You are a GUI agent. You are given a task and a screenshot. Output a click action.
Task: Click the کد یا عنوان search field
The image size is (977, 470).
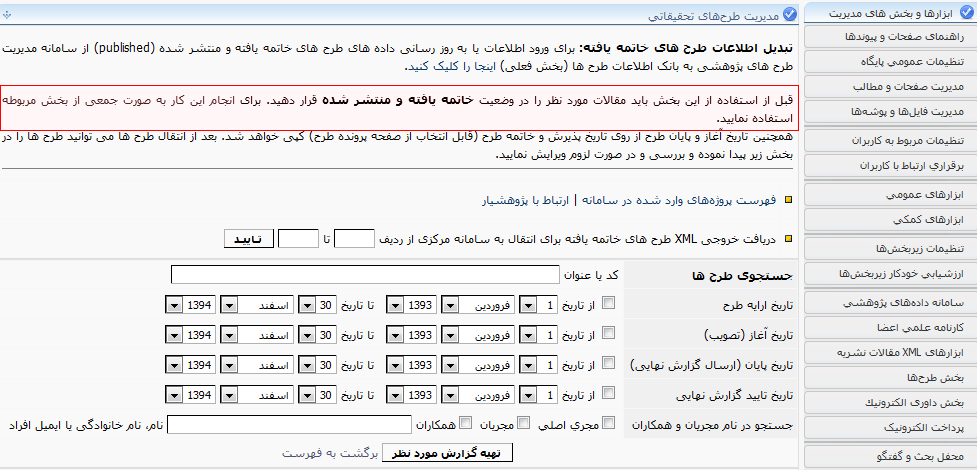(364, 274)
